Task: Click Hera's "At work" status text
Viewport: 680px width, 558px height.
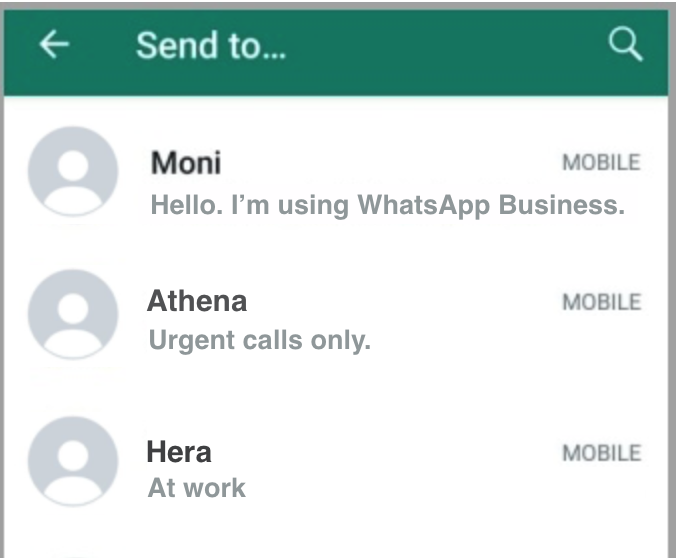Action: pos(196,488)
